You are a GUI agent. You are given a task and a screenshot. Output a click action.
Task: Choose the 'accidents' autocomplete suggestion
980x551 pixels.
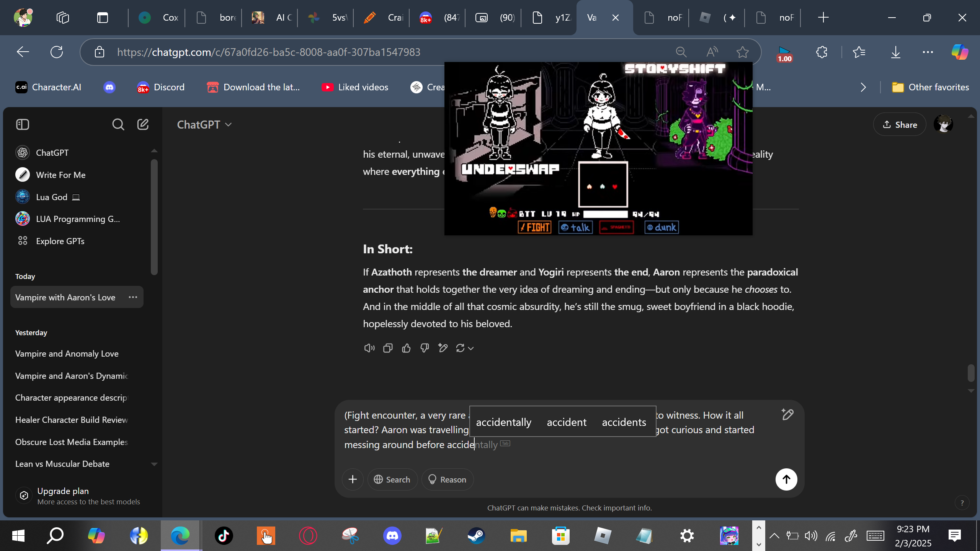pyautogui.click(x=624, y=422)
